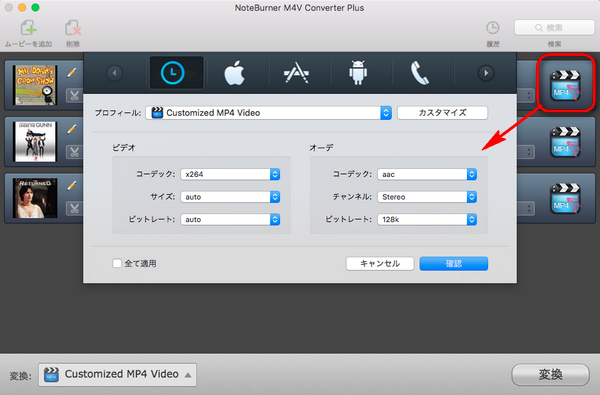Click the Delete toolbar icon

[x=73, y=28]
